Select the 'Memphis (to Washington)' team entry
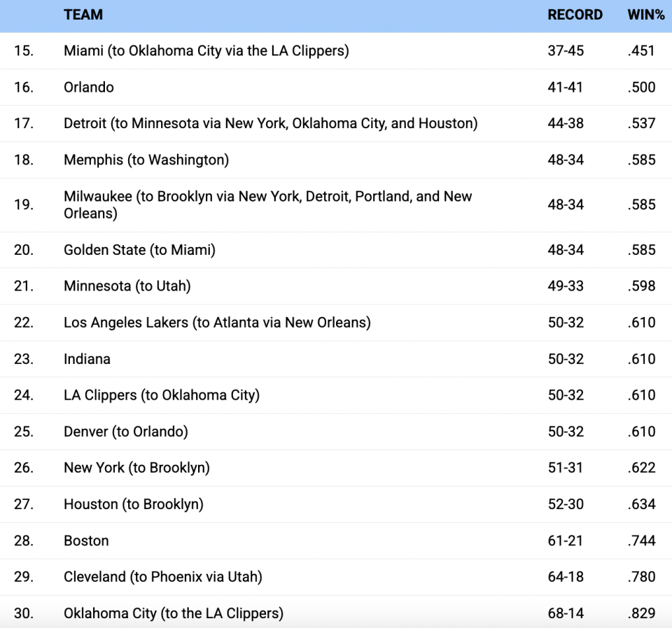Image resolution: width=672 pixels, height=628 pixels. 146,160
